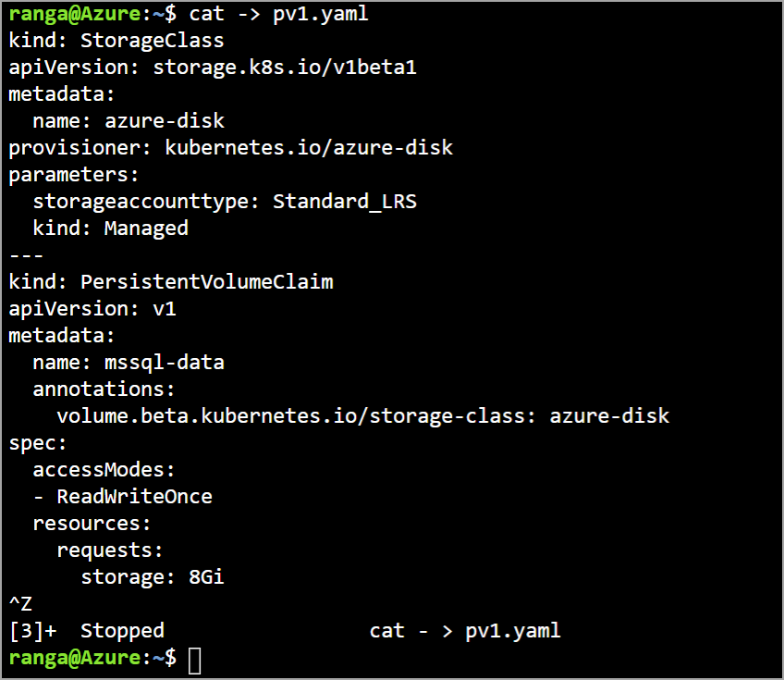Click the 'ReadWriteOnce' access mode

pos(135,497)
